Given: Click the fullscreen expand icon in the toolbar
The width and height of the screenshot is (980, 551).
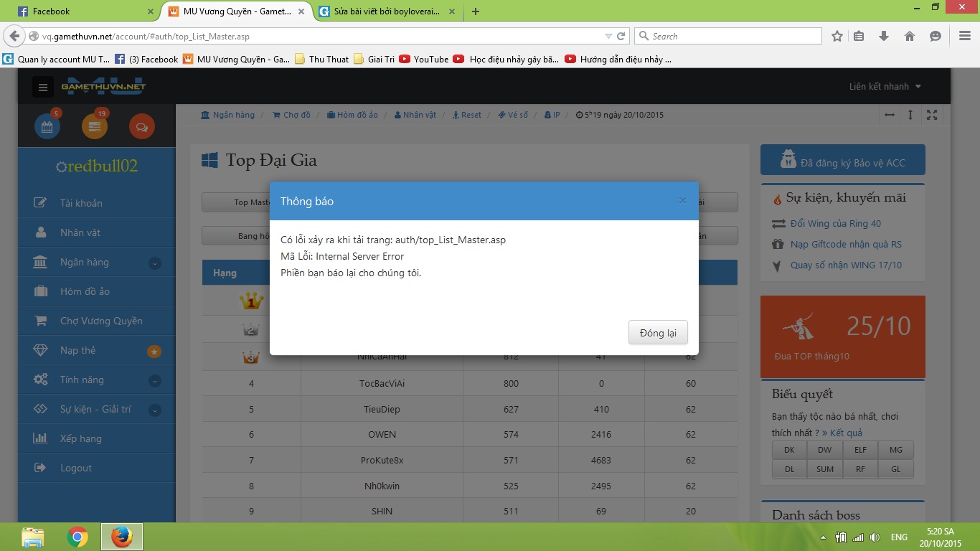Looking at the screenshot, I should (932, 115).
